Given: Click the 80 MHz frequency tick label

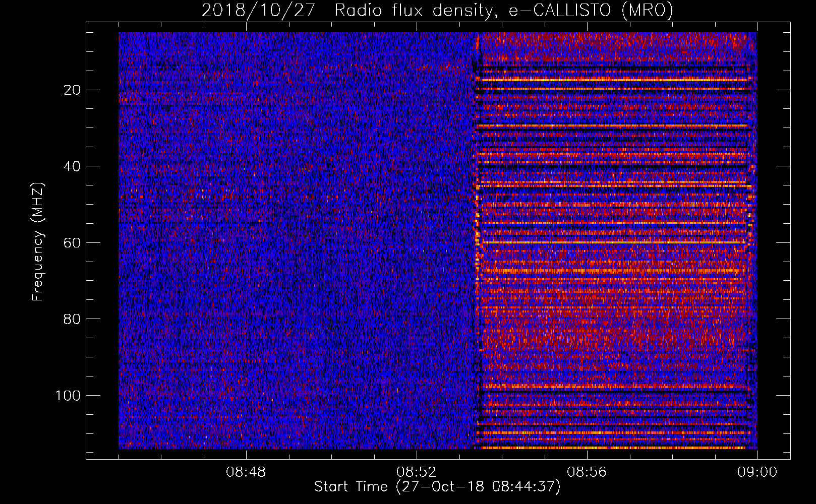Looking at the screenshot, I should tap(72, 319).
